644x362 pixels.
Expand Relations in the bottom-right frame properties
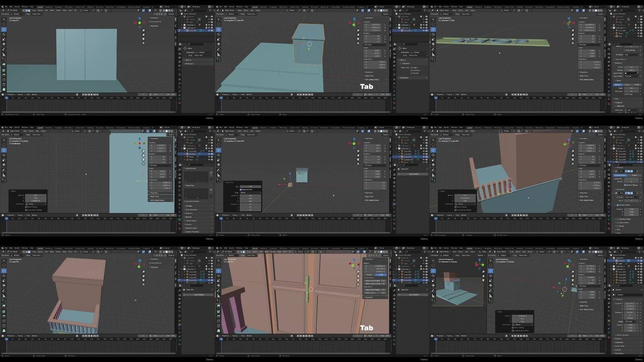tap(619, 339)
